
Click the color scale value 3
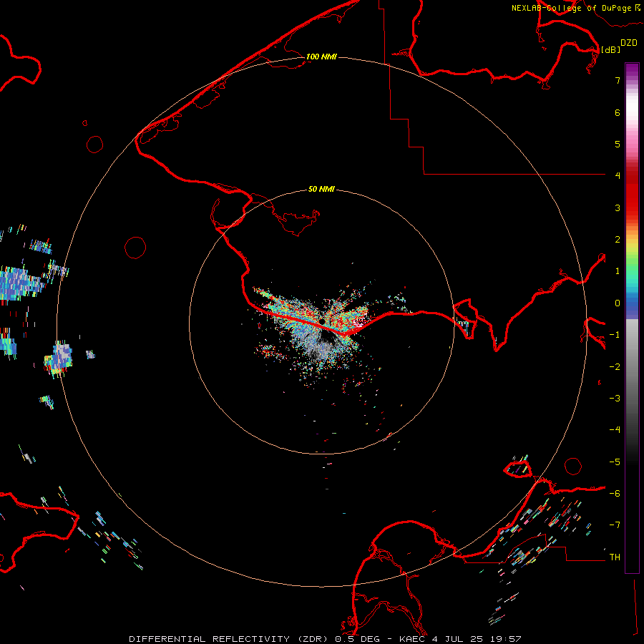pyautogui.click(x=618, y=208)
